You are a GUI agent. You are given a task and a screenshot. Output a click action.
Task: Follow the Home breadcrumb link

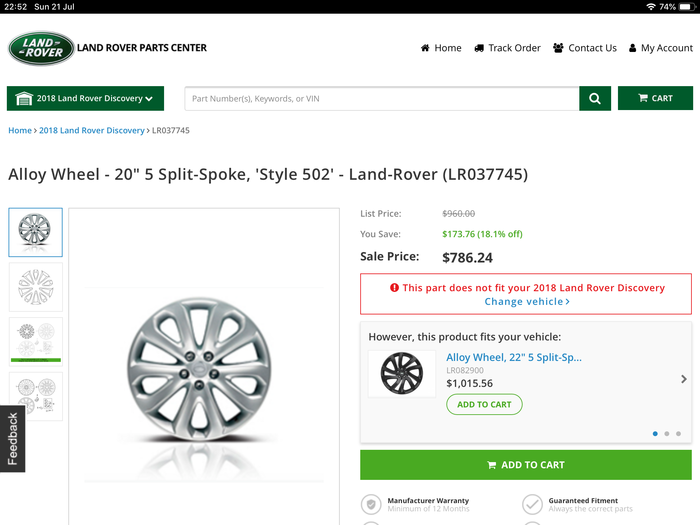(20, 130)
